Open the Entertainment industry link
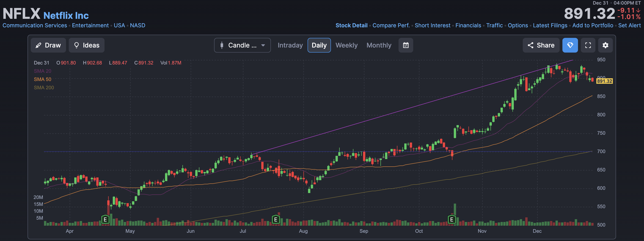Image resolution: width=644 pixels, height=241 pixels. pyautogui.click(x=90, y=25)
